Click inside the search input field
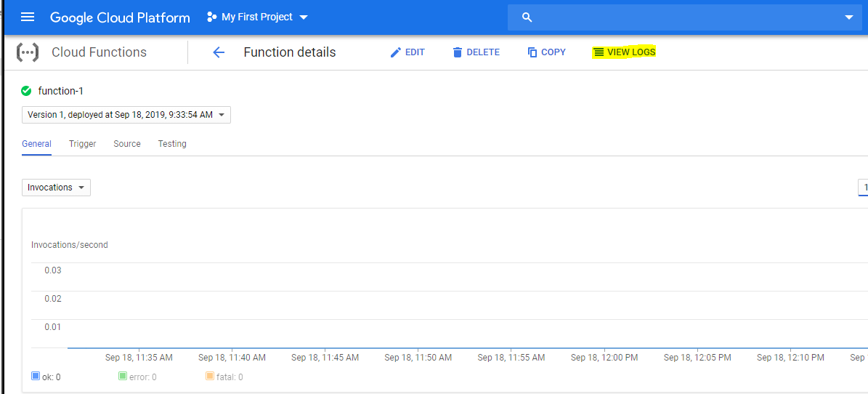868x394 pixels. [686, 17]
